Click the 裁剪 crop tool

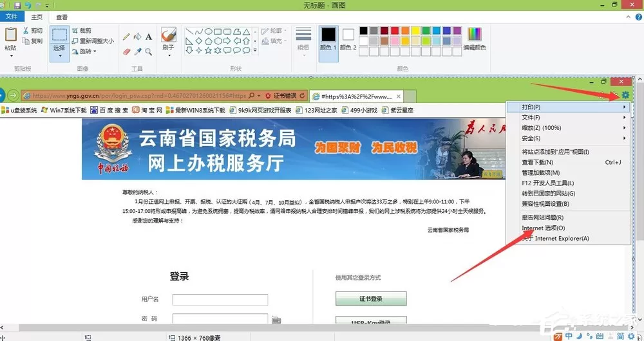[81, 30]
